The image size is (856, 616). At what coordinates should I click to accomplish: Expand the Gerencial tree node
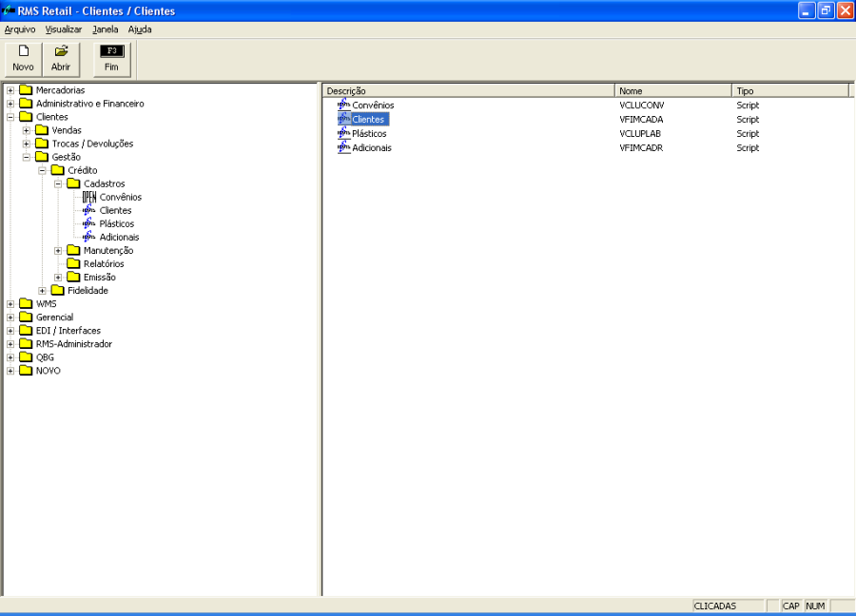10,318
